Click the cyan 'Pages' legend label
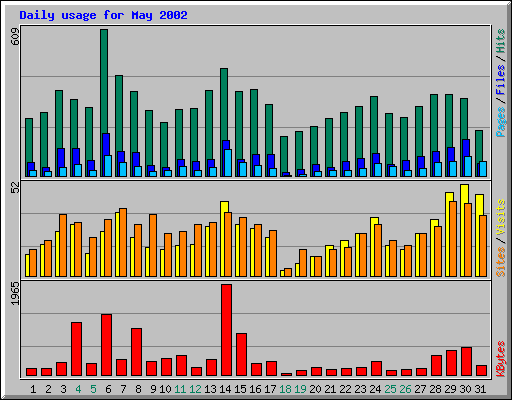This screenshot has width=512, height=400. (501, 122)
